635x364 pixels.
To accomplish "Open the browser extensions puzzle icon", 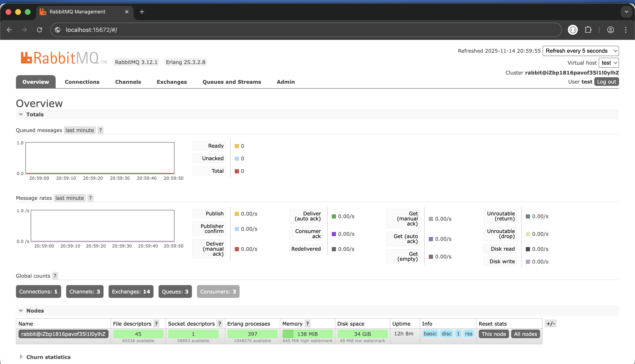I will point(588,30).
